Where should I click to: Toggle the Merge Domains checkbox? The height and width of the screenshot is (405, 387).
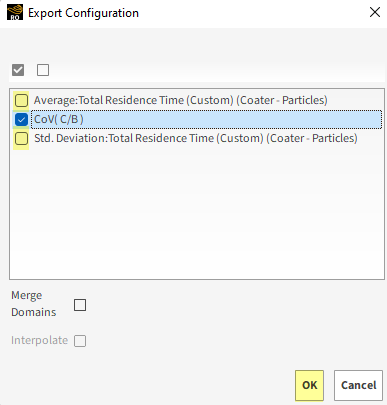coord(80,305)
